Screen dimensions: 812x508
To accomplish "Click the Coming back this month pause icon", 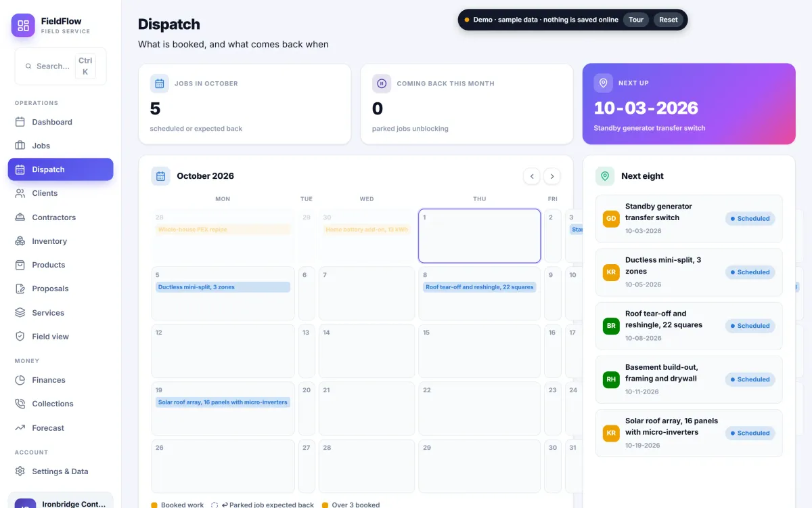I will tap(382, 83).
